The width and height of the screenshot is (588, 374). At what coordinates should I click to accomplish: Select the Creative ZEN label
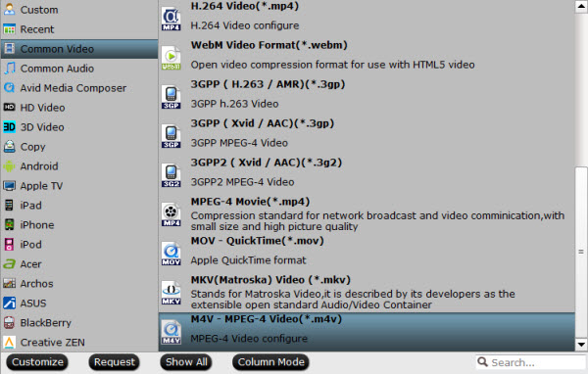pyautogui.click(x=53, y=342)
